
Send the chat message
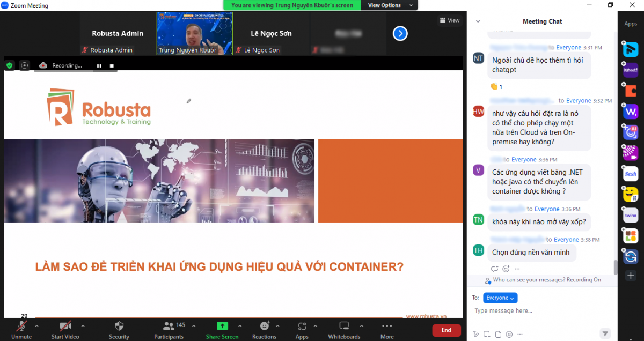(605, 333)
